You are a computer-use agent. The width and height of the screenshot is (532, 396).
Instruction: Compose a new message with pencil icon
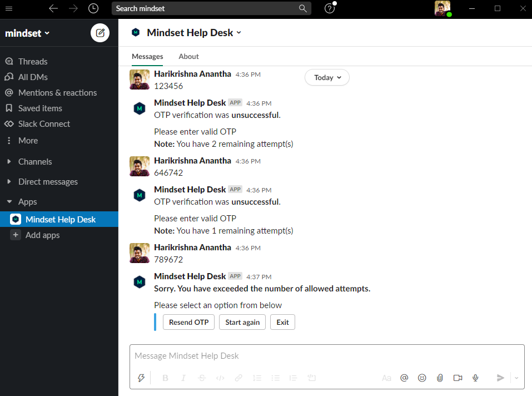(100, 33)
